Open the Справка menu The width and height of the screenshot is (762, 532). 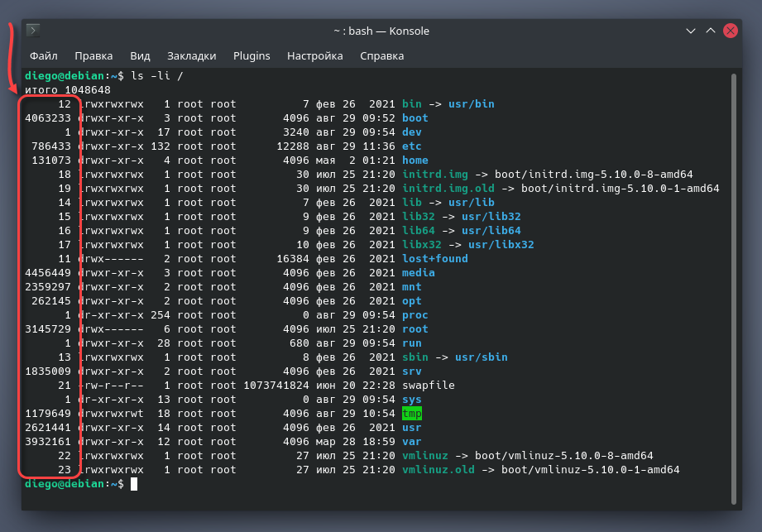[381, 56]
